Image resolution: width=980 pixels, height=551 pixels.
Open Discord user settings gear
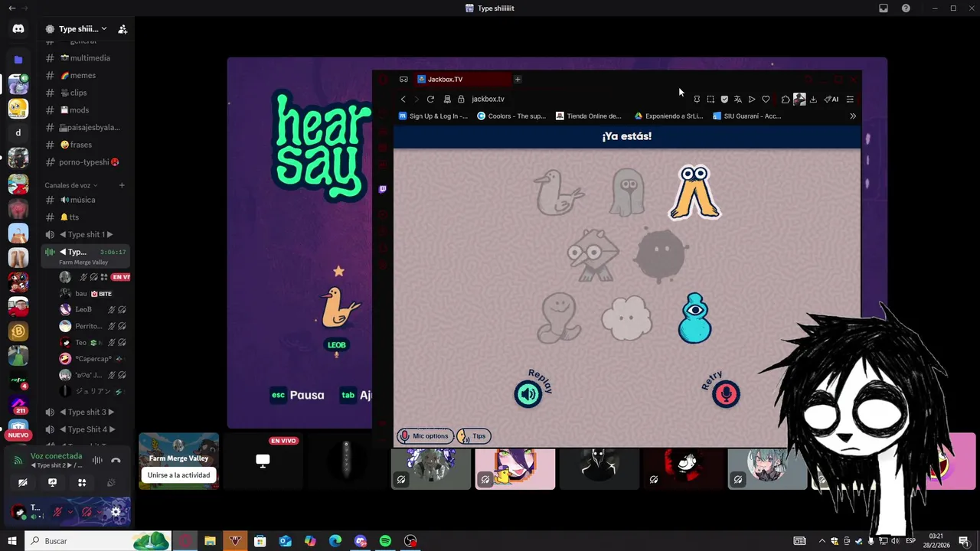pyautogui.click(x=116, y=512)
